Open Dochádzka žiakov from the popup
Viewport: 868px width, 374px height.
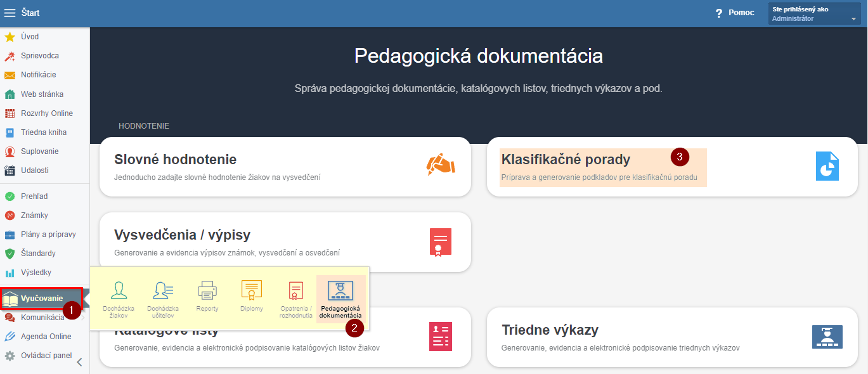119,299
